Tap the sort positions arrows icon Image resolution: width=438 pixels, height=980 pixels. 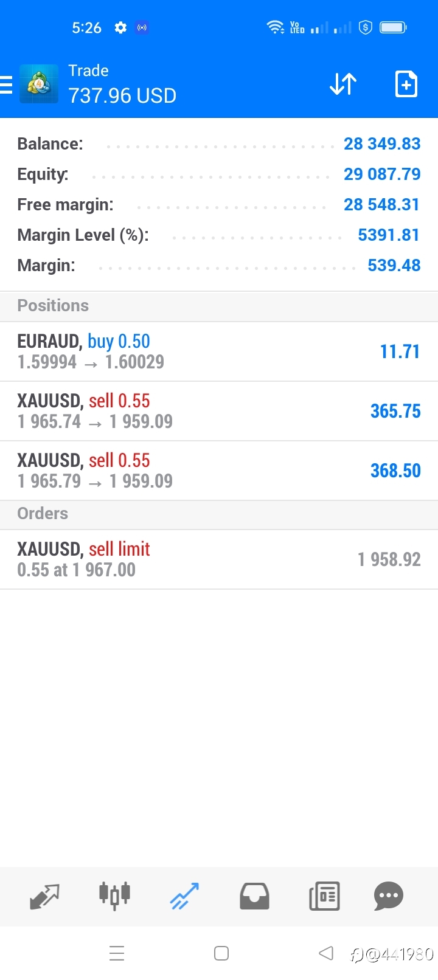343,84
